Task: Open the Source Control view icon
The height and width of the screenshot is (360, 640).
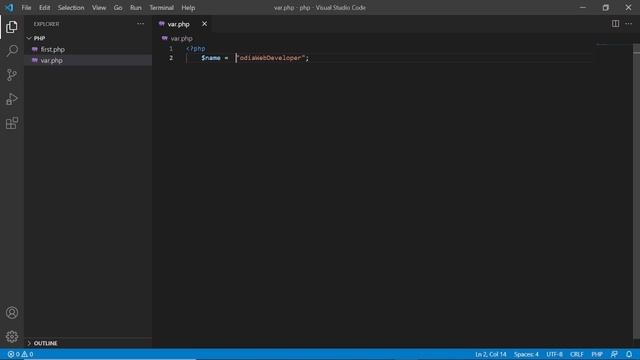Action: [x=12, y=75]
